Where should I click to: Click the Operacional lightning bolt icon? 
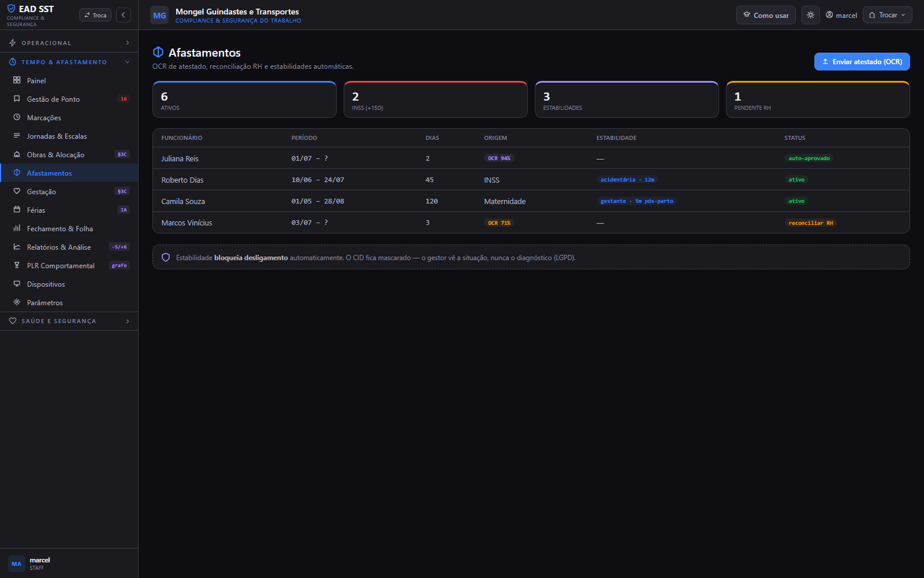click(x=13, y=43)
